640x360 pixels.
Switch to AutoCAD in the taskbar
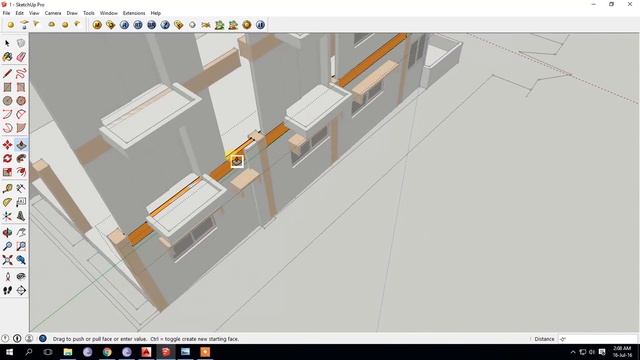click(x=146, y=352)
